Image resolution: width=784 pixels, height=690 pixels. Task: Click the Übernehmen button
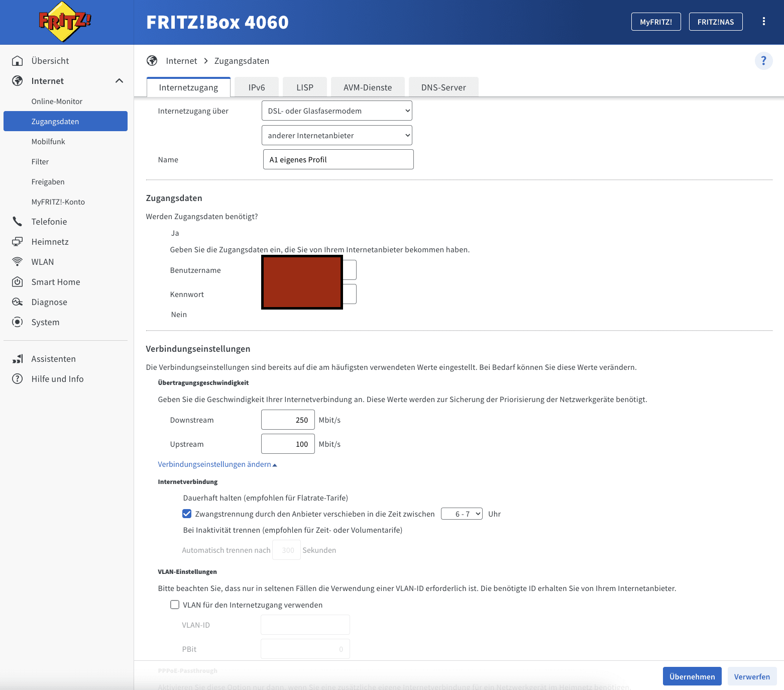click(692, 676)
